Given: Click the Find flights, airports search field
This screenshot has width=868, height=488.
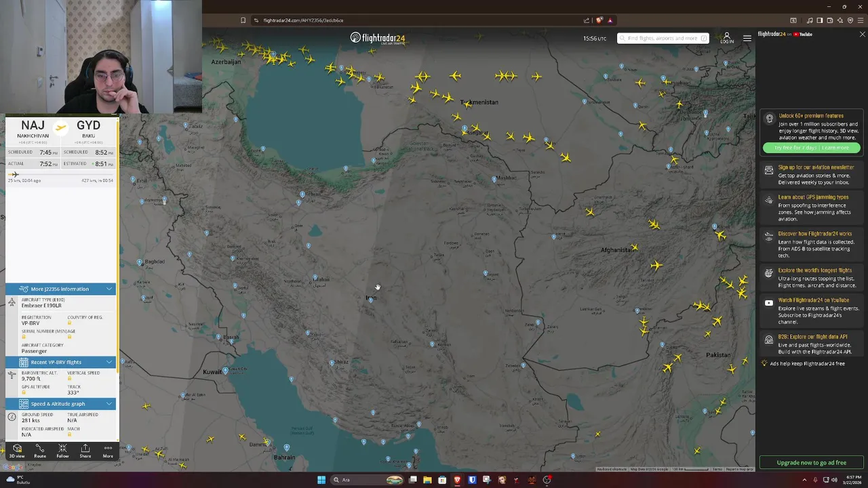Looking at the screenshot, I should (663, 38).
